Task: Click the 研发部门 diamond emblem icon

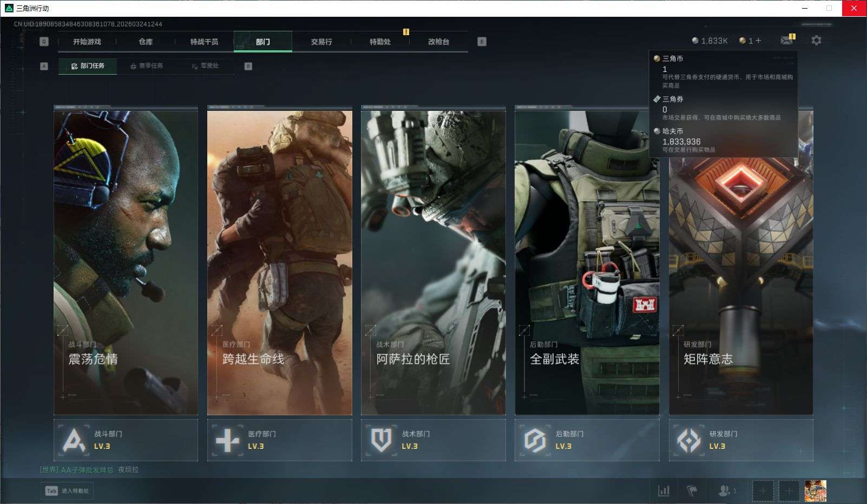Action: pos(689,440)
